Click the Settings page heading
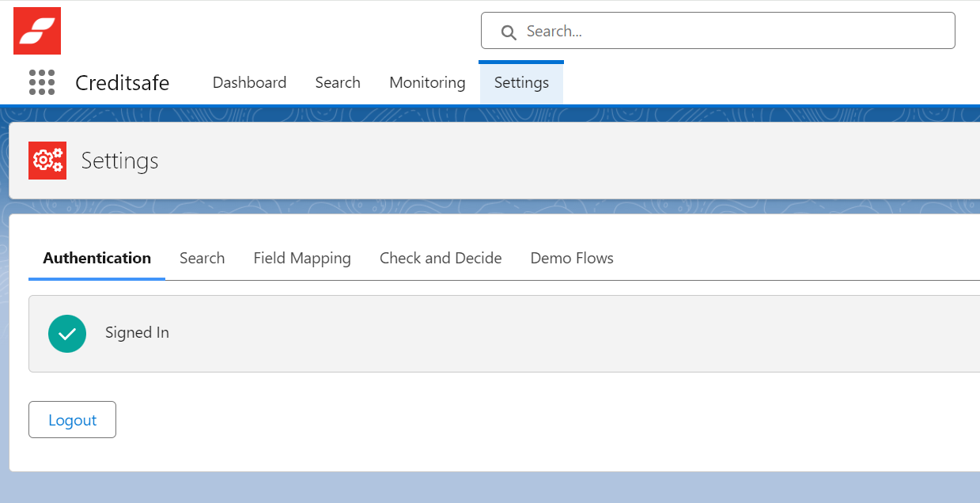The image size is (980, 503). 119,161
